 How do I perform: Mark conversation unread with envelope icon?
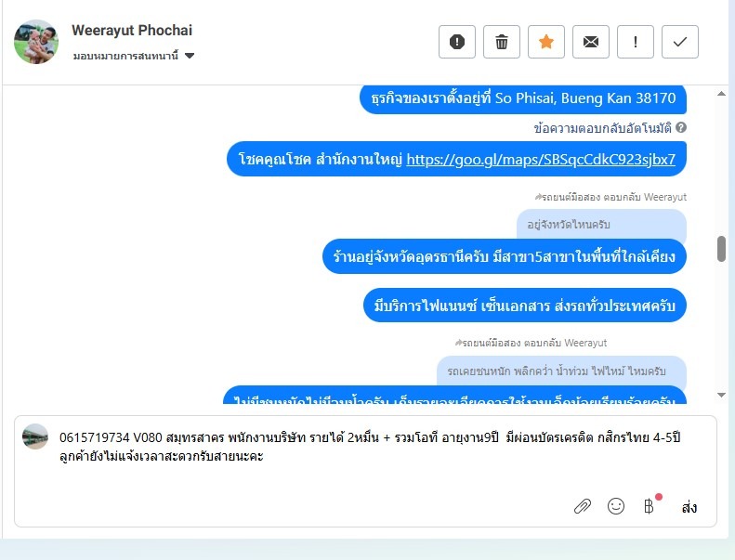[x=591, y=42]
